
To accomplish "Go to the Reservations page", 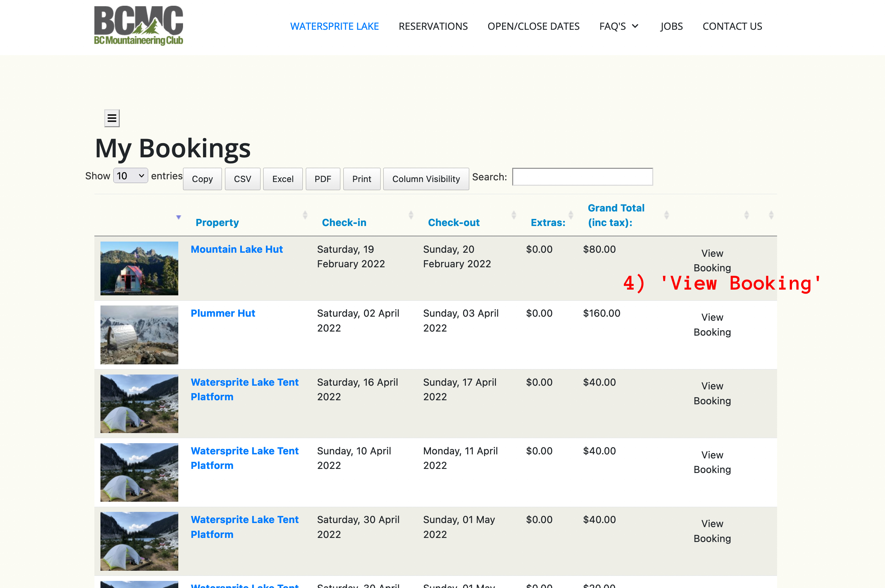I will point(433,26).
